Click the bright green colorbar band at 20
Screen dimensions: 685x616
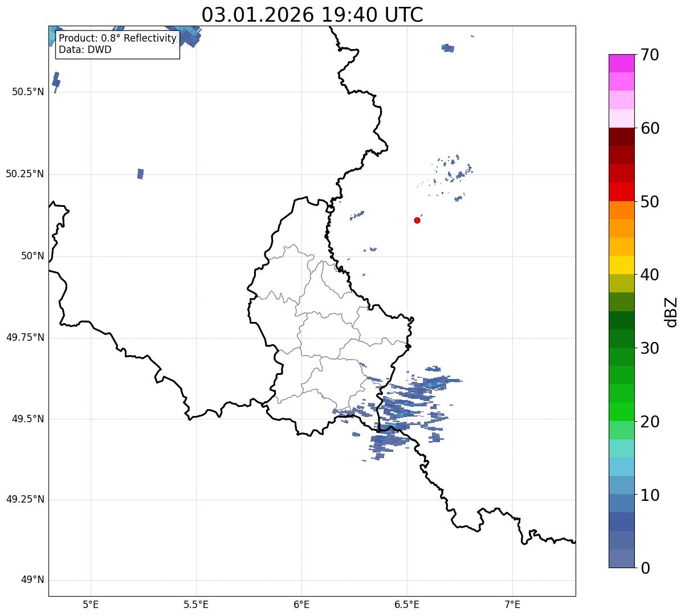click(x=621, y=411)
